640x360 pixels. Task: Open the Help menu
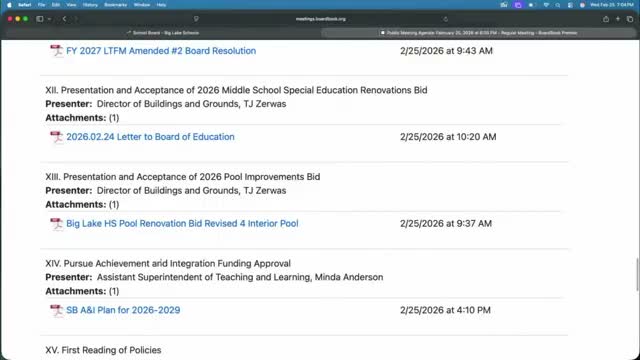(x=161, y=5)
